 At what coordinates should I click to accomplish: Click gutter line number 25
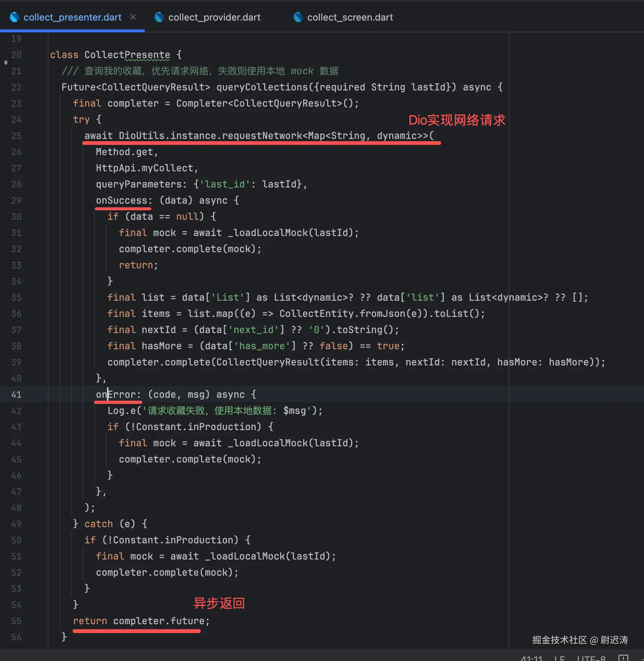click(16, 136)
